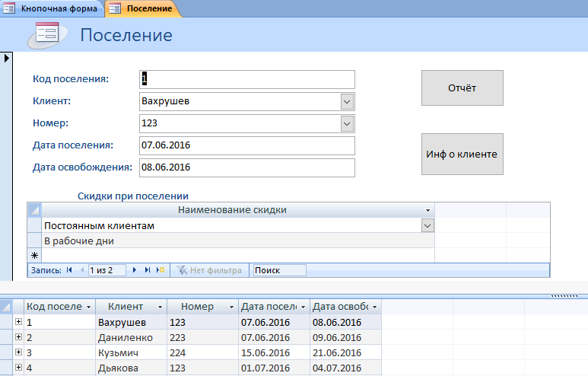
Task: Select the Поселение tab
Action: [x=145, y=8]
